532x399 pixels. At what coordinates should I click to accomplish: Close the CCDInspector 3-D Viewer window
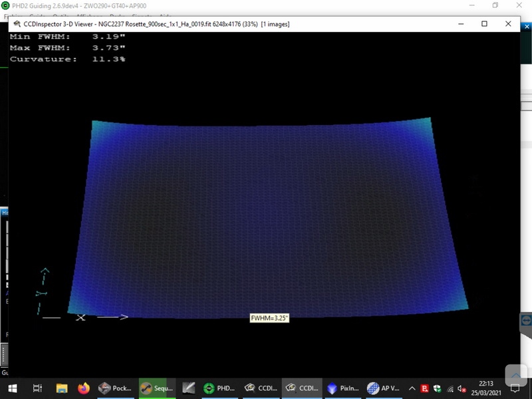coord(508,24)
